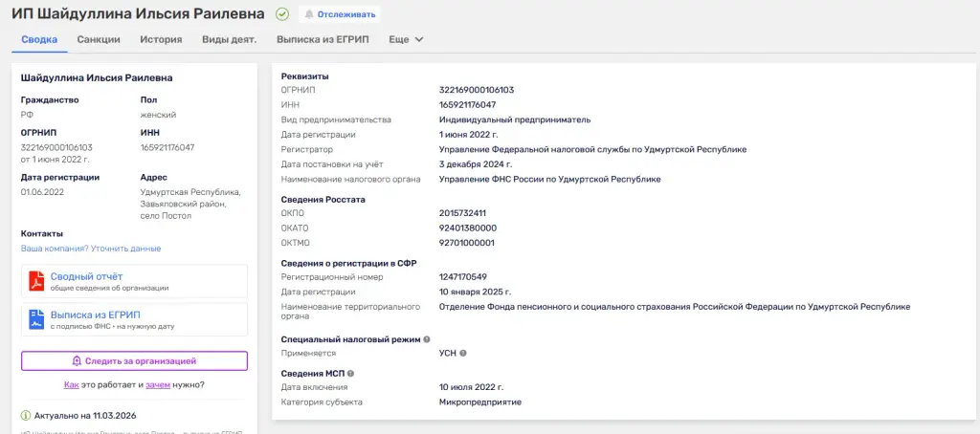980x434 pixels.
Task: Click the date 1 июня 2022 г. in Реквизиты
Action: coord(469,135)
